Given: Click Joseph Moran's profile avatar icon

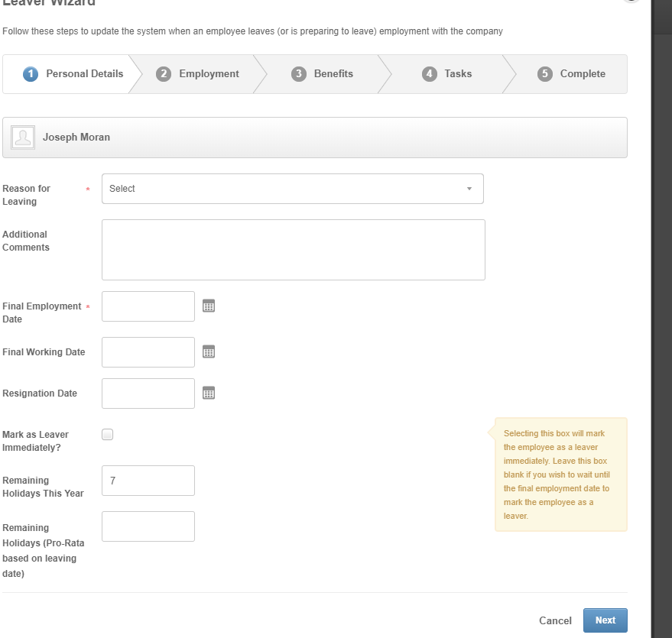Looking at the screenshot, I should point(23,138).
